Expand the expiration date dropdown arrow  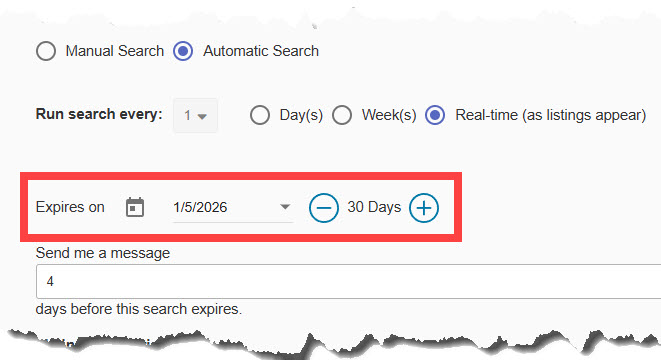[285, 207]
